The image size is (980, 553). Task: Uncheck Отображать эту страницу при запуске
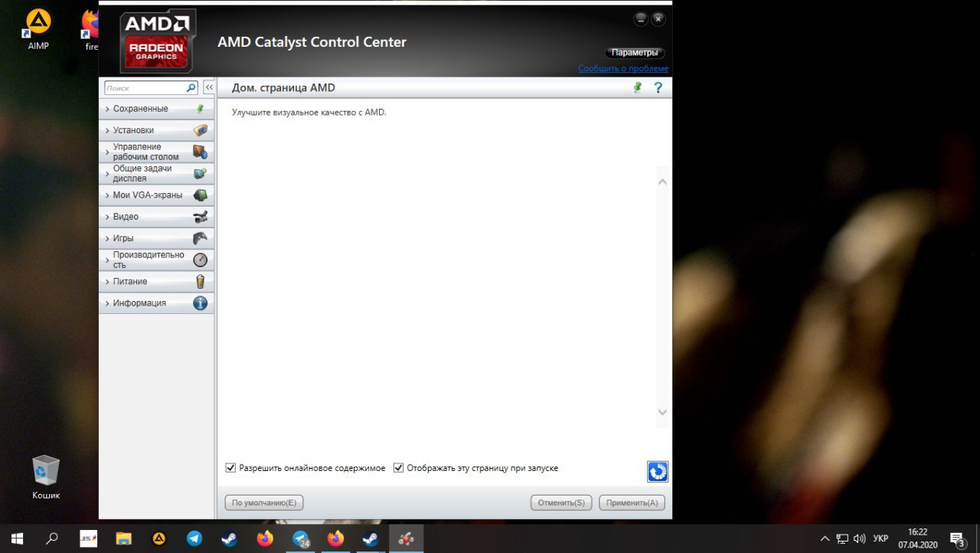pos(398,468)
